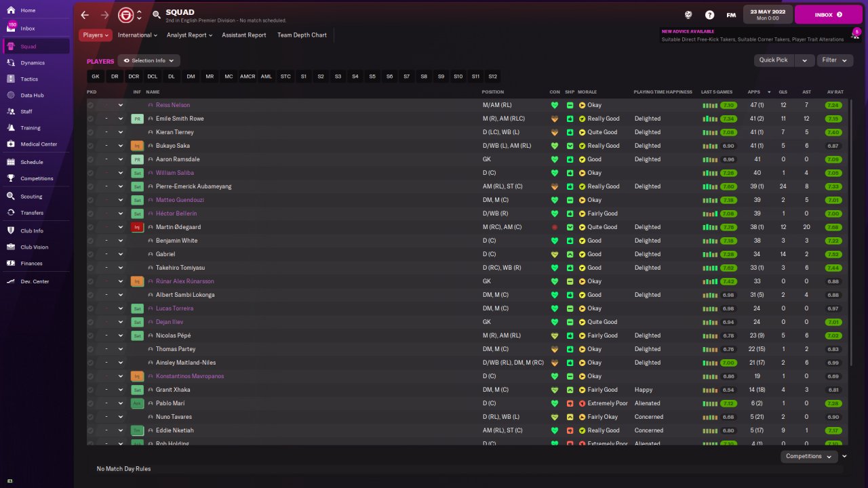Click Thomas Partey's last 5 games form bars
The height and width of the screenshot is (488, 868).
[x=710, y=349]
